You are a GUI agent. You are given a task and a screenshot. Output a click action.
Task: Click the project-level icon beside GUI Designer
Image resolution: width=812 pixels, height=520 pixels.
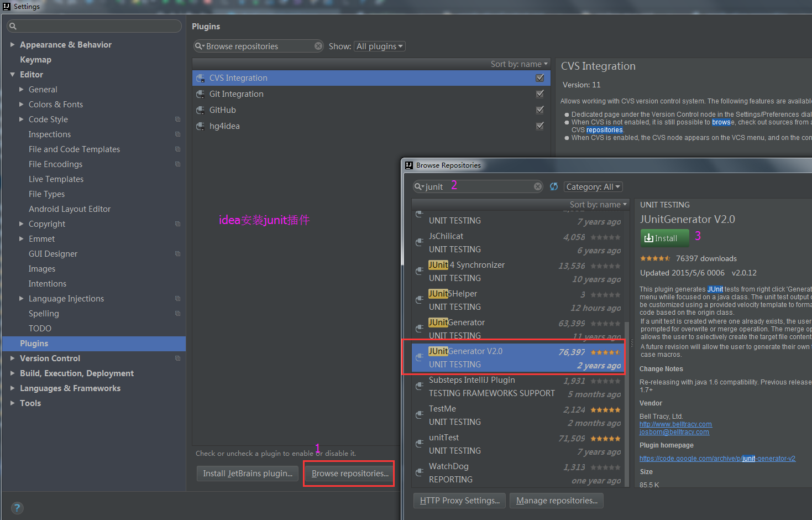177,253
